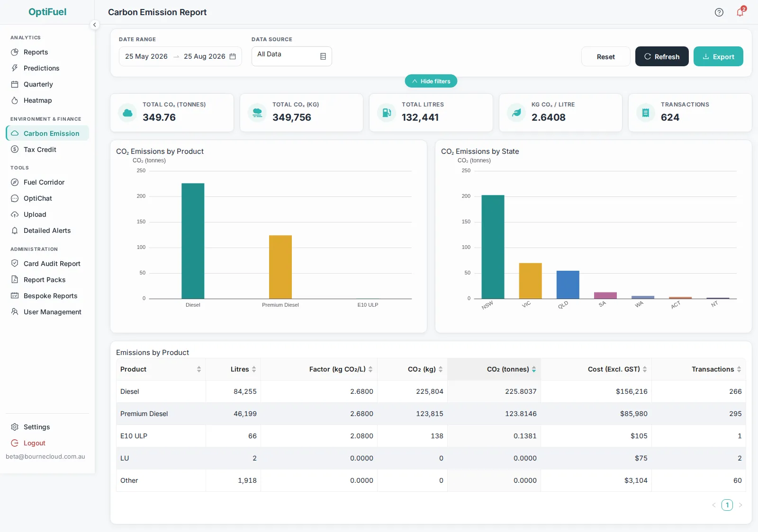Click the Reset button
The width and height of the screenshot is (758, 532).
[x=606, y=56]
